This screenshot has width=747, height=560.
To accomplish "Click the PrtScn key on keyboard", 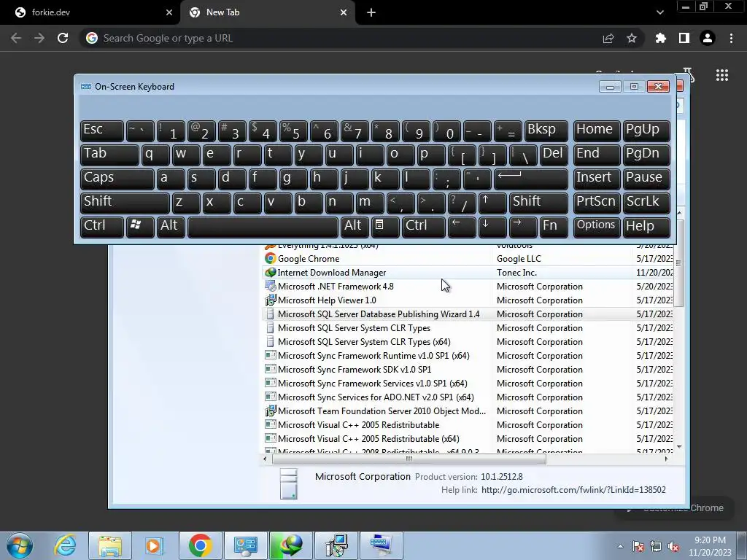I will [x=597, y=203].
